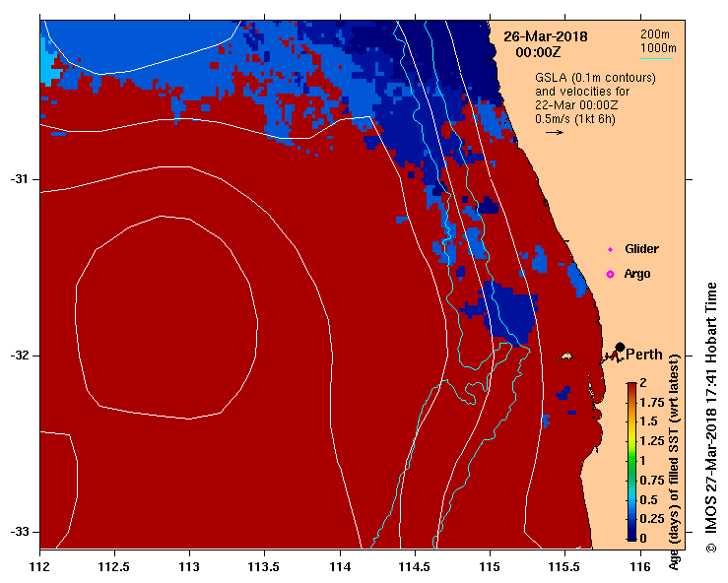
Task: Click the age colorbar scale
Action: 631,462
